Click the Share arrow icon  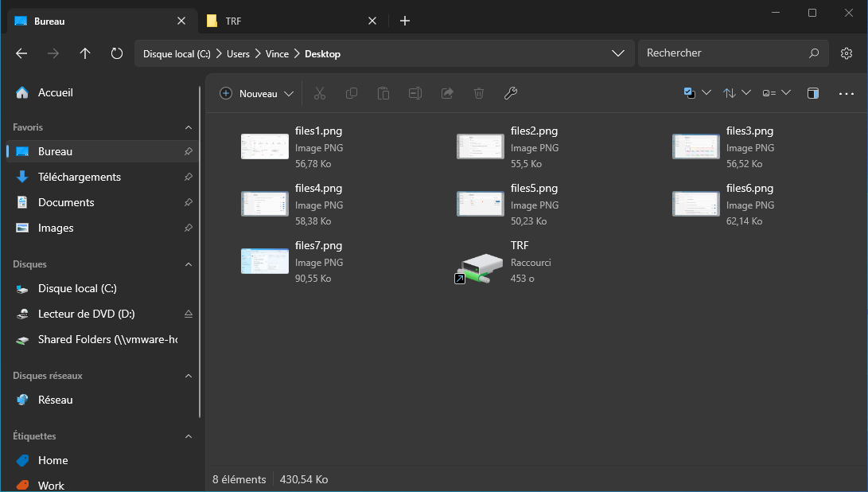(447, 93)
